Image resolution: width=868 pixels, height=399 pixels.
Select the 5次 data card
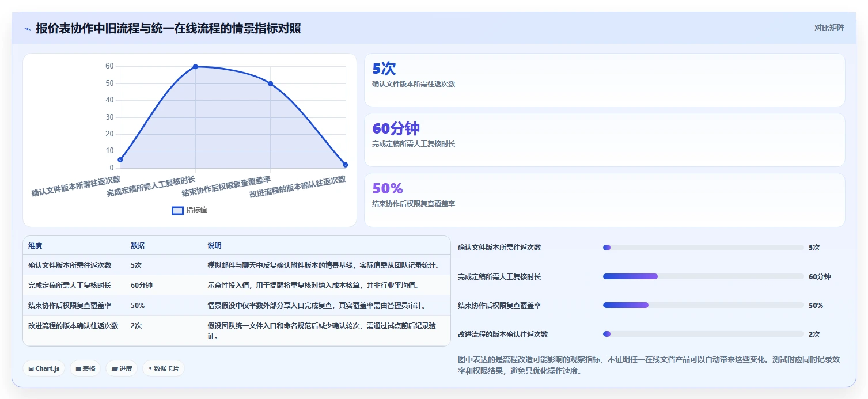coord(604,80)
